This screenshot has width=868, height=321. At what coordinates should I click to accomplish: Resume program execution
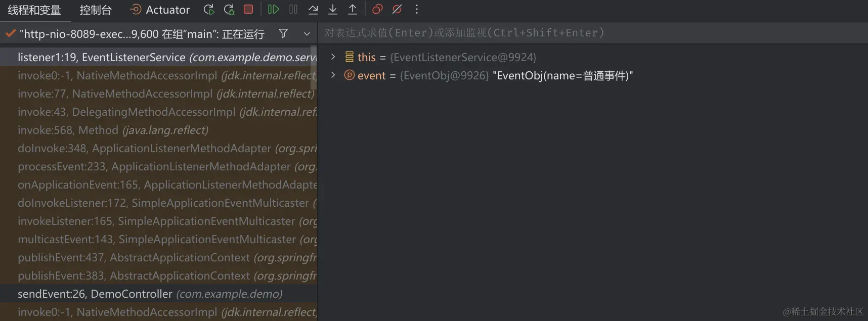(x=273, y=9)
